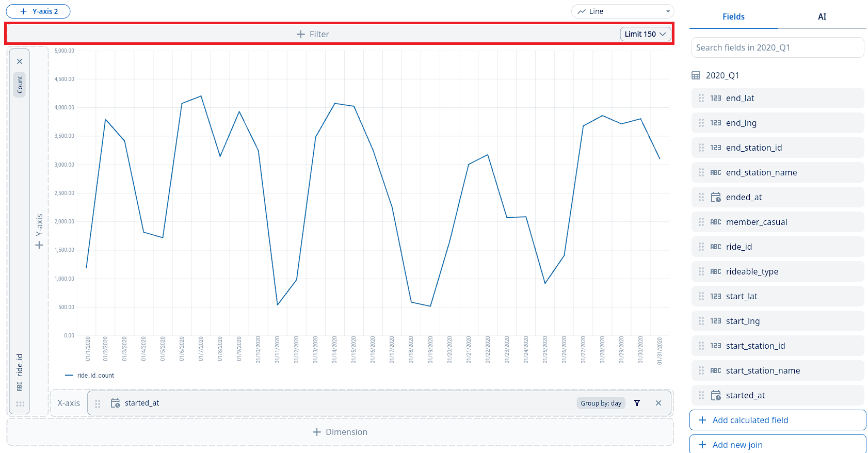
Task: Click Add calculated field button
Action: point(777,420)
